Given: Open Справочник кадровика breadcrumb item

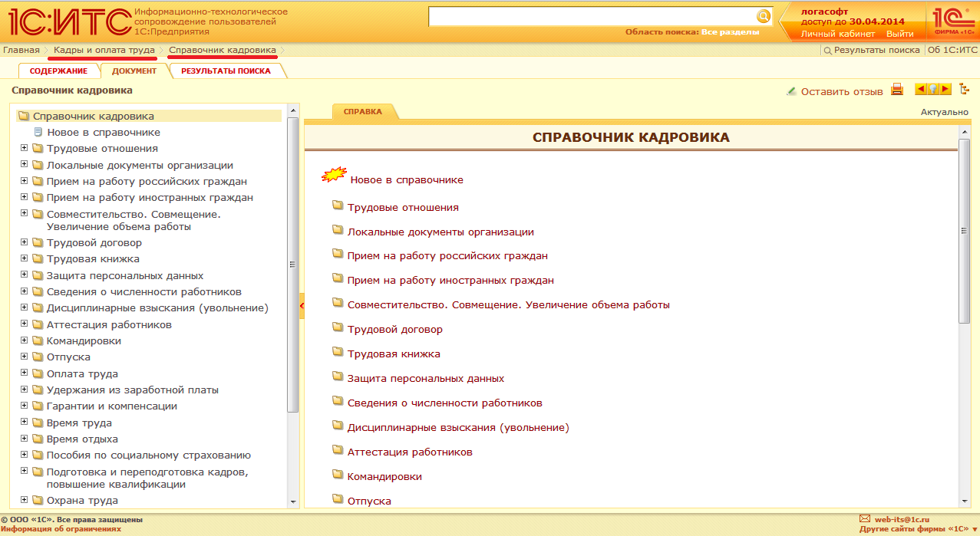Looking at the screenshot, I should 223,50.
